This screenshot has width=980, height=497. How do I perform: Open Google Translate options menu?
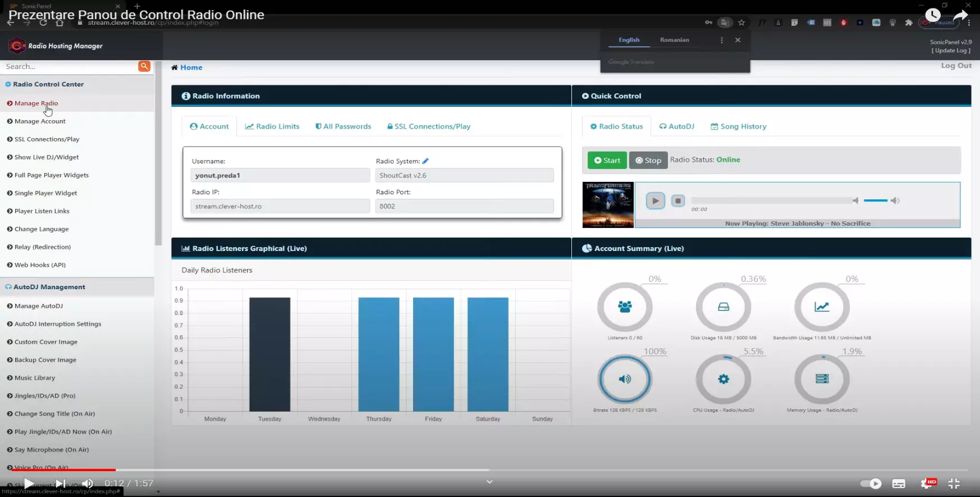[722, 40]
